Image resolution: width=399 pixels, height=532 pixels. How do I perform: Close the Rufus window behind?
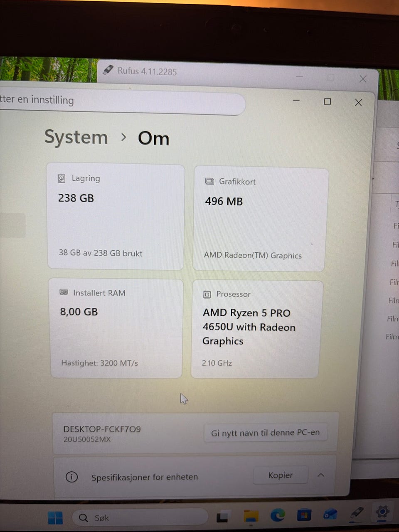pyautogui.click(x=363, y=79)
